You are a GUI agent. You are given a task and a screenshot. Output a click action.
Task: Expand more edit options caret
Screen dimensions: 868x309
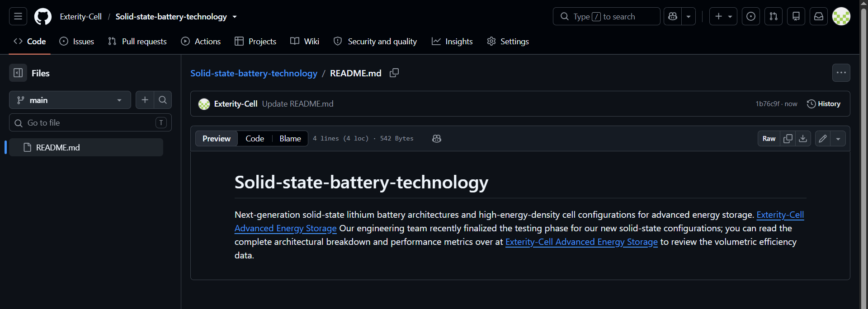click(838, 138)
